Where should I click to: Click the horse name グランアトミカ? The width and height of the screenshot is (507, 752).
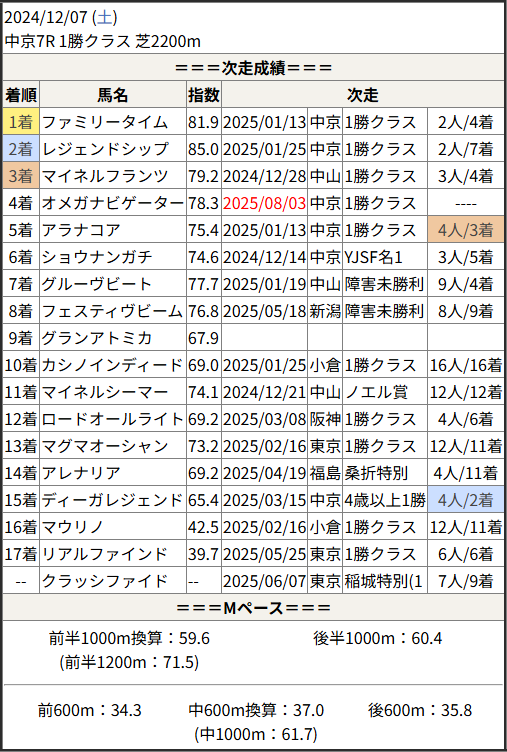coord(96,338)
